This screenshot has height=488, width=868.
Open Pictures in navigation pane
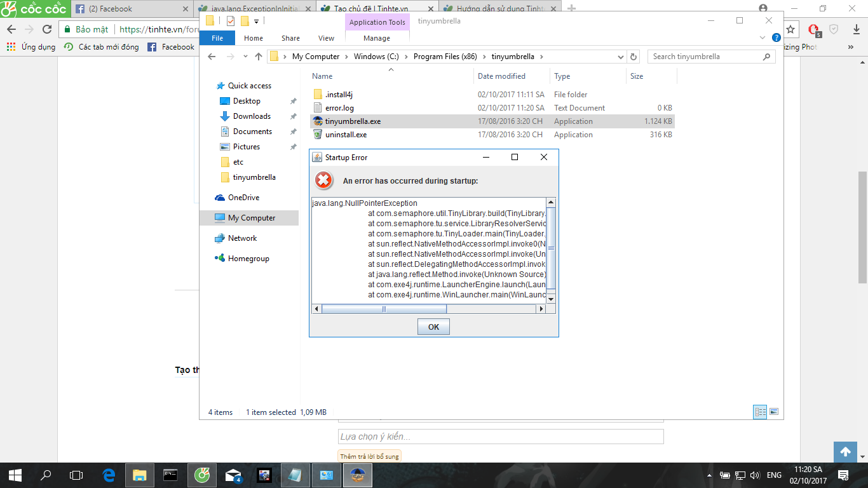[x=246, y=147]
